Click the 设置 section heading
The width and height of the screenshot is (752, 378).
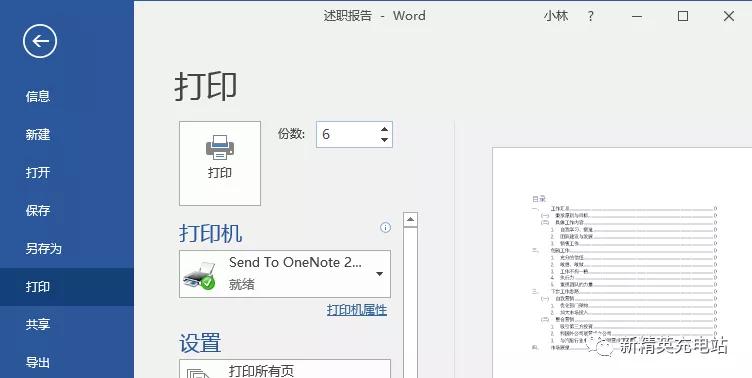pyautogui.click(x=200, y=343)
